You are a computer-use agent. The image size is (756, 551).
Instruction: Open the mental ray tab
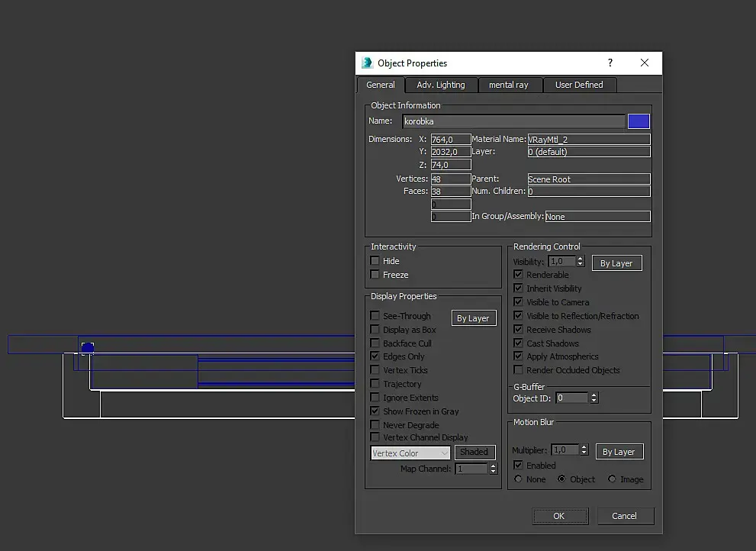tap(509, 85)
